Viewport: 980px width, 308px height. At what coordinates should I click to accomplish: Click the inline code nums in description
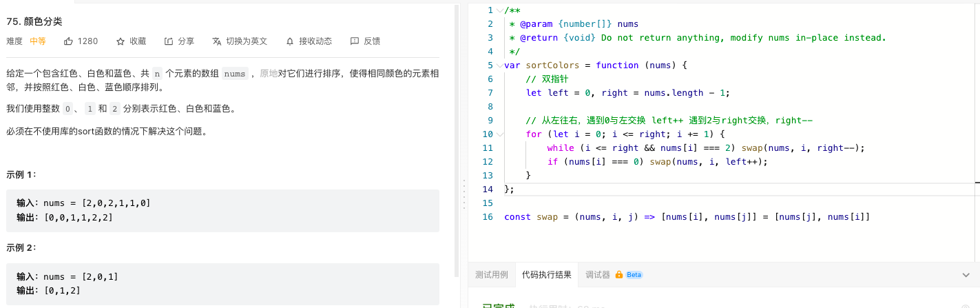click(x=235, y=74)
